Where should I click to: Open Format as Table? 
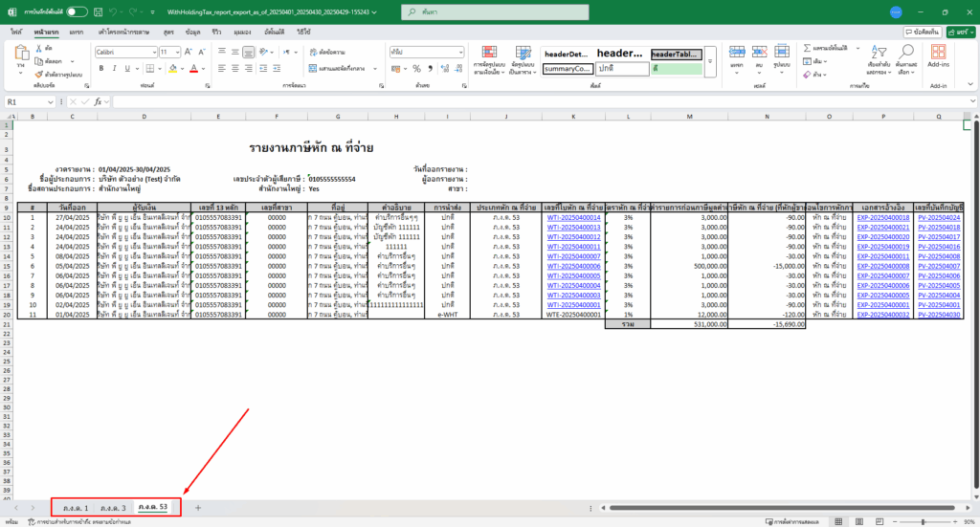[x=523, y=60]
